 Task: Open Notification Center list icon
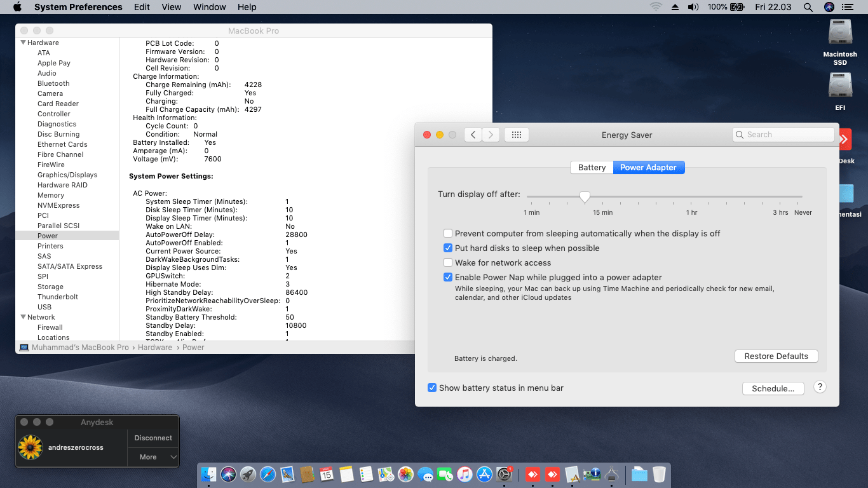click(x=848, y=7)
